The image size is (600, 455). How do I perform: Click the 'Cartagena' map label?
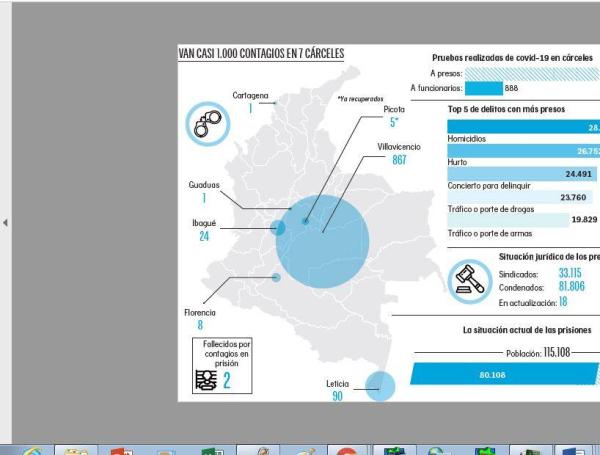pos(250,95)
